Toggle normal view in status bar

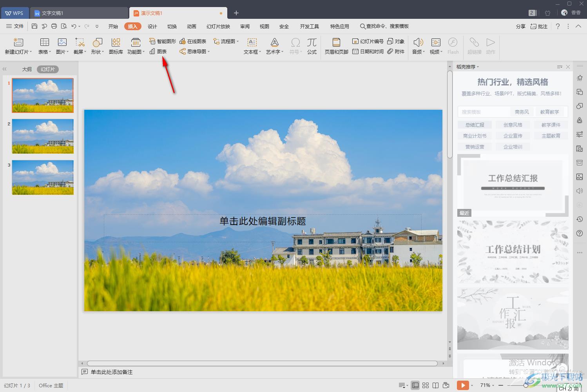point(415,385)
